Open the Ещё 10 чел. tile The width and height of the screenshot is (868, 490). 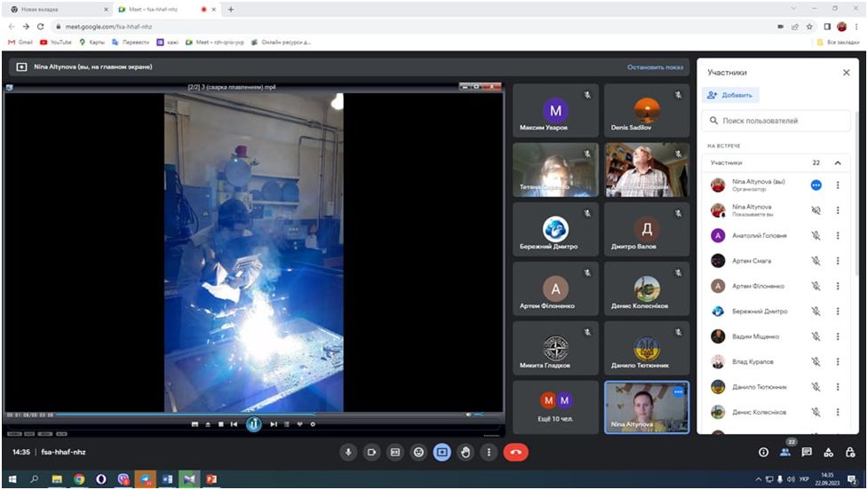click(555, 407)
